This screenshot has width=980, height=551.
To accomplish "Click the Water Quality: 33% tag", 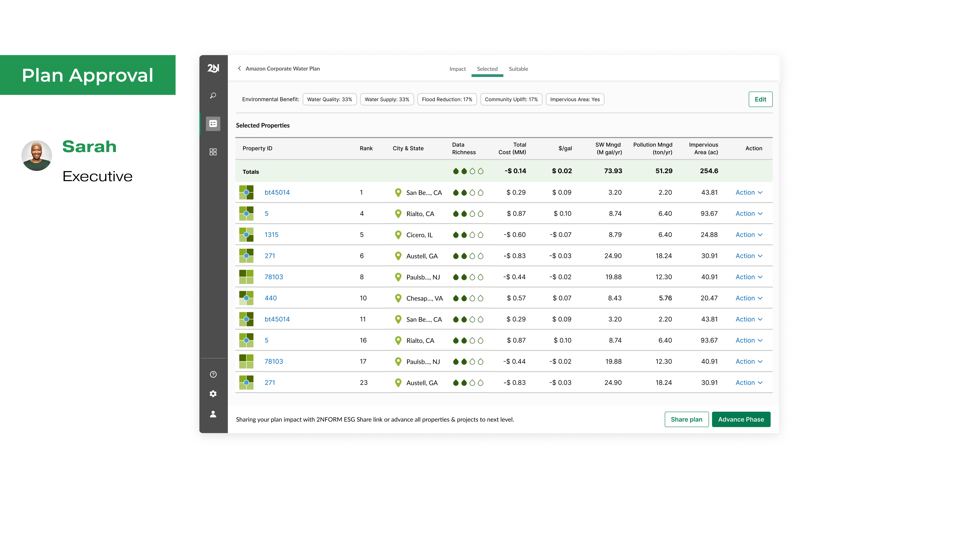I will [x=329, y=99].
